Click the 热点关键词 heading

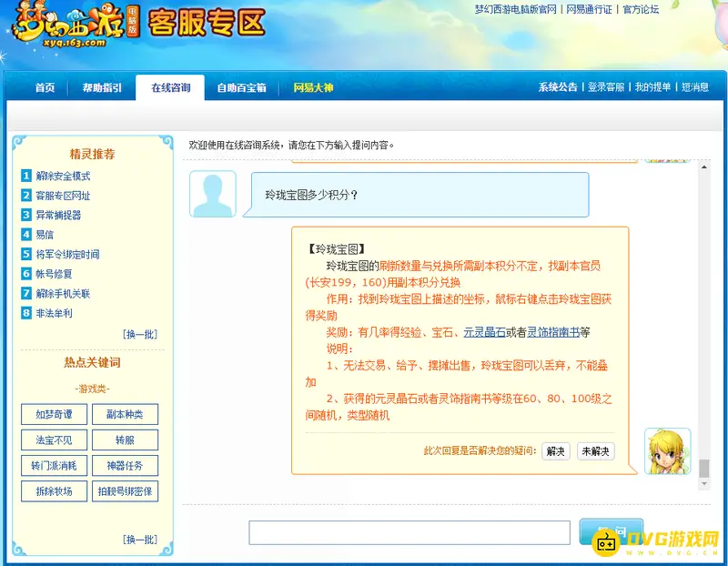[x=93, y=362]
